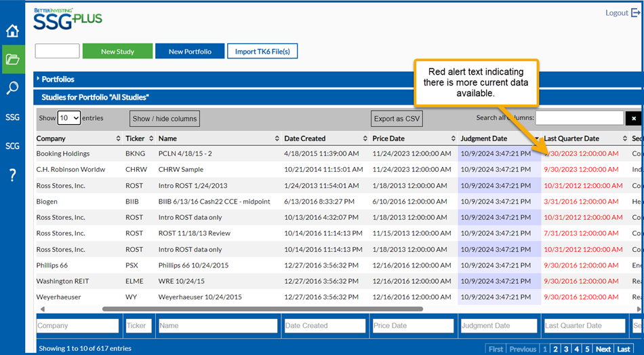Viewport: 644px width, 355px height.
Task: Click Import TK6 File(s) button
Action: 262,52
